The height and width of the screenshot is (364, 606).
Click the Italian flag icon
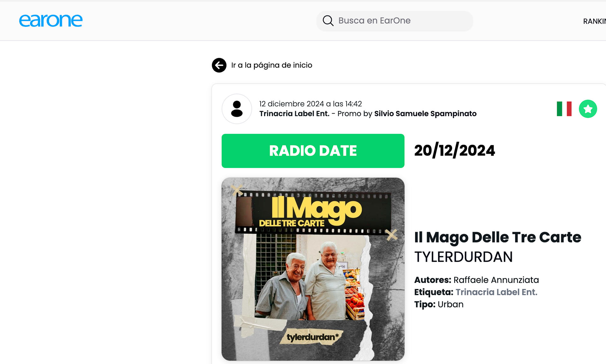pyautogui.click(x=564, y=109)
